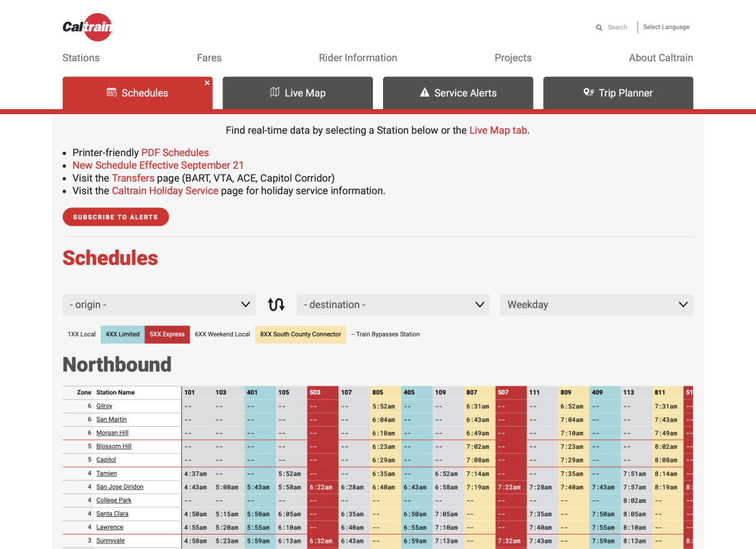Screen dimensions: 756x549
Task: Open the PDF Schedules link
Action: point(175,152)
